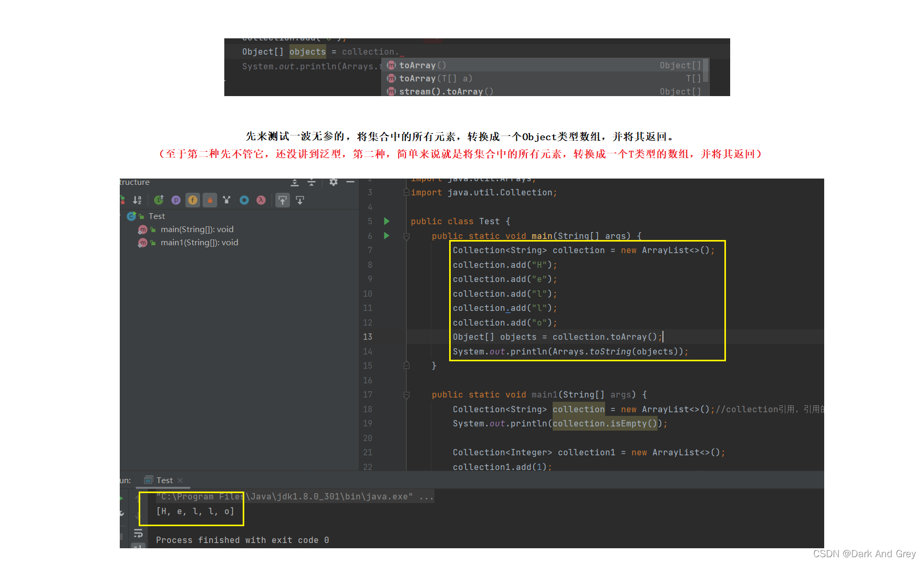The width and height of the screenshot is (924, 564).
Task: Click Soft-Wrap icon in Run console
Action: coord(138,534)
